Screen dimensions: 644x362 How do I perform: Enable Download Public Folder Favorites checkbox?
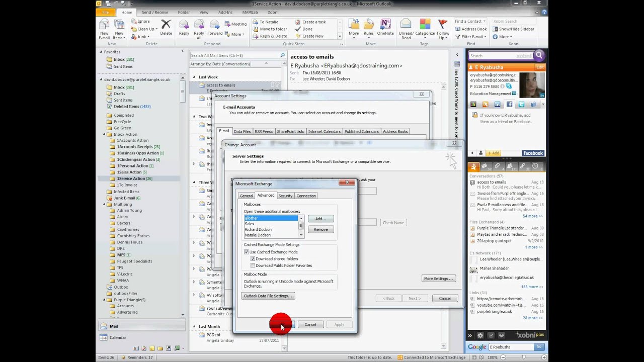(x=253, y=265)
